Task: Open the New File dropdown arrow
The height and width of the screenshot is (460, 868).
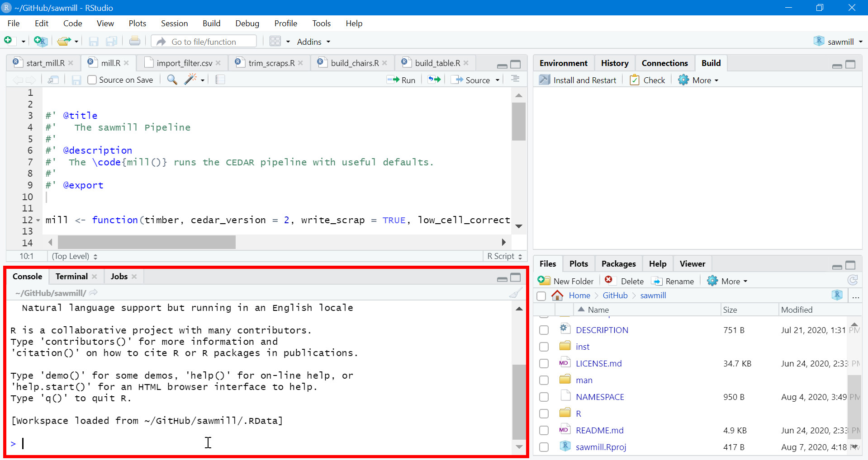Action: pos(24,42)
